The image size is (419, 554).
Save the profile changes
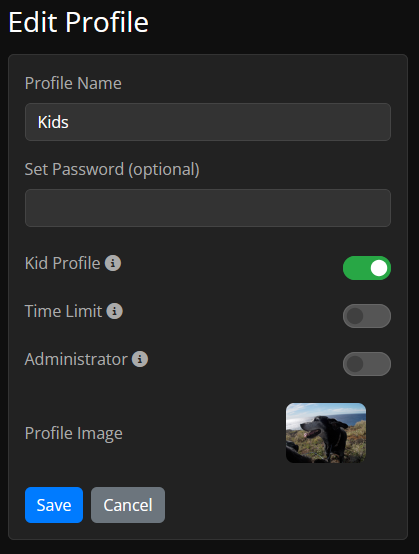point(54,505)
